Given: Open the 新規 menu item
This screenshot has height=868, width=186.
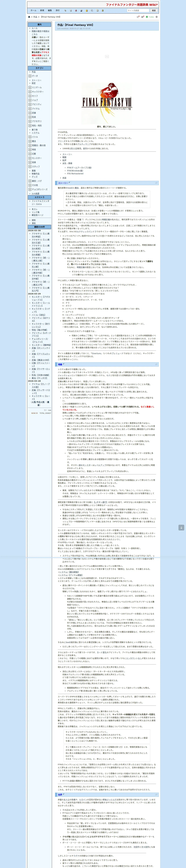Looking at the screenshot, I should pos(42,10).
